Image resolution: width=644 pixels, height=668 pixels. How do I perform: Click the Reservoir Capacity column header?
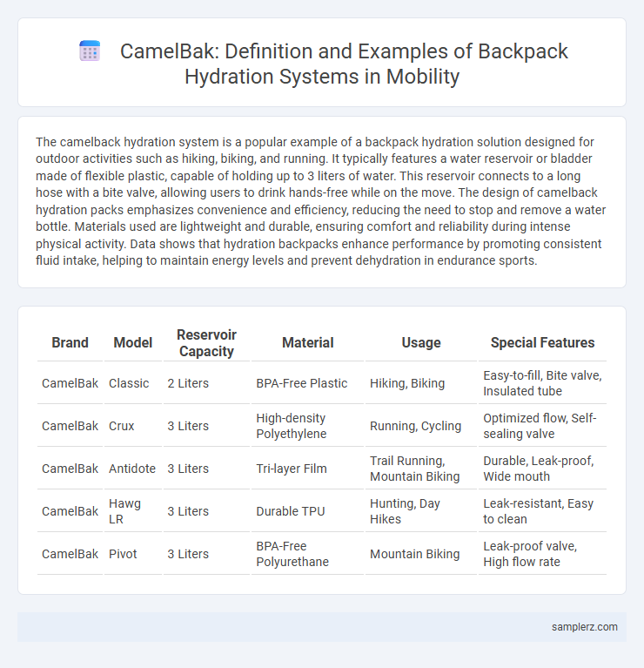tap(206, 343)
